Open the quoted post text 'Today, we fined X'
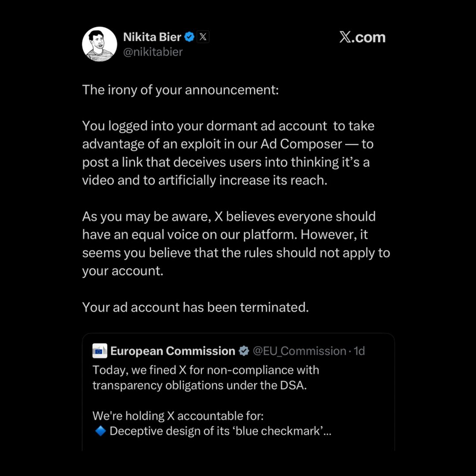The width and height of the screenshot is (476, 476). click(205, 377)
